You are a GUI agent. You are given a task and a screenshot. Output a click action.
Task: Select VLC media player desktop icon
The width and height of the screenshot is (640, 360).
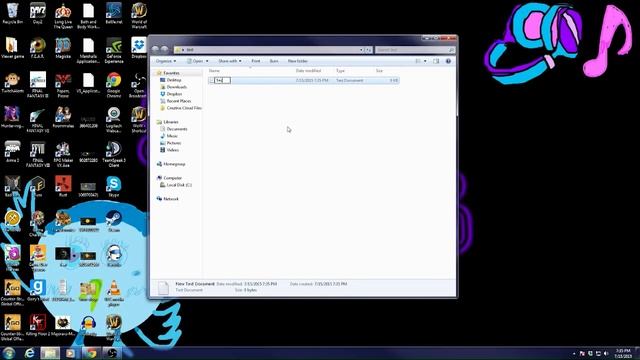(x=114, y=293)
